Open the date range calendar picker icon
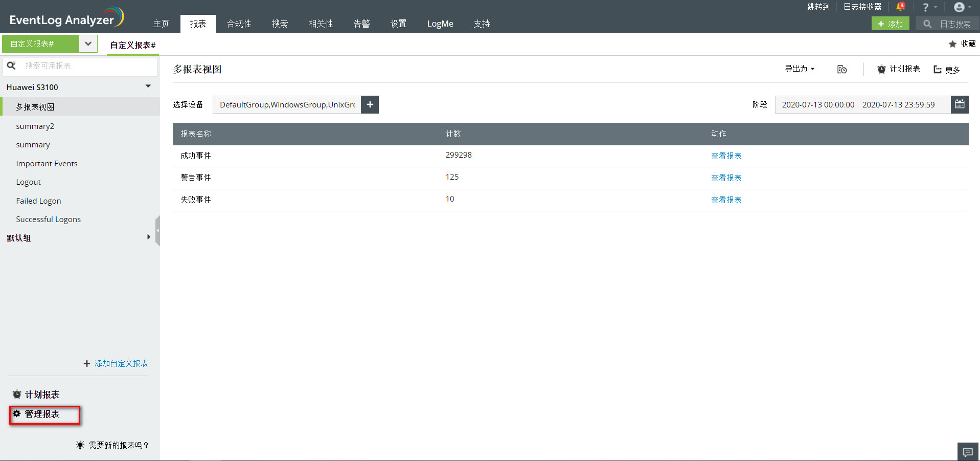Viewport: 980px width, 461px height. coord(960,104)
